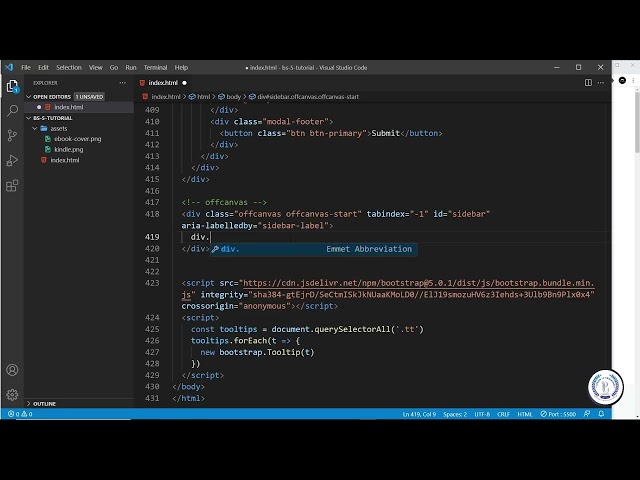Viewport: 640px width, 480px height.
Task: Click html breadcrumb item
Action: (204, 97)
